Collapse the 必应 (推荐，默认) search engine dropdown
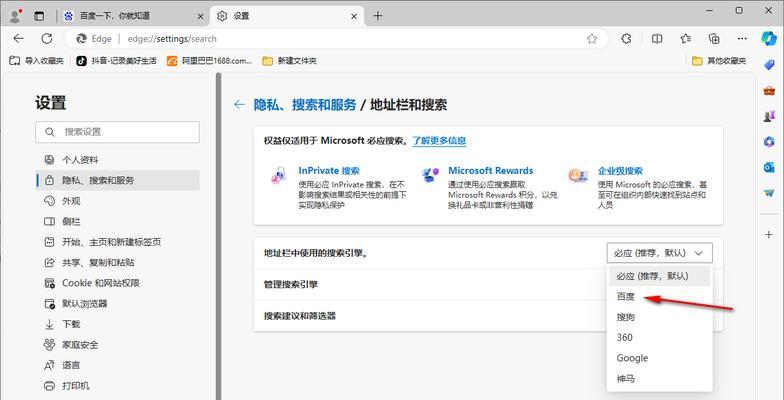Screen dimensions: 784x400 (660, 253)
